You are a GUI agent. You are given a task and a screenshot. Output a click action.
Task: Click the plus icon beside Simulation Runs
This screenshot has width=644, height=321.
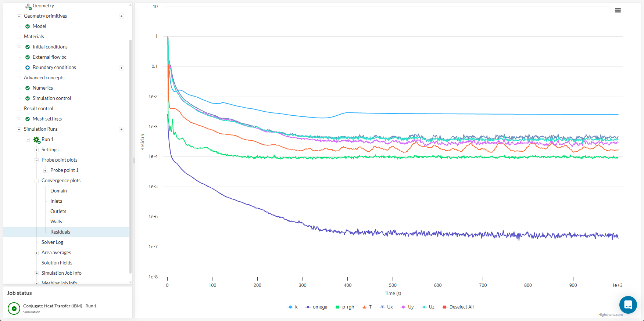click(121, 129)
